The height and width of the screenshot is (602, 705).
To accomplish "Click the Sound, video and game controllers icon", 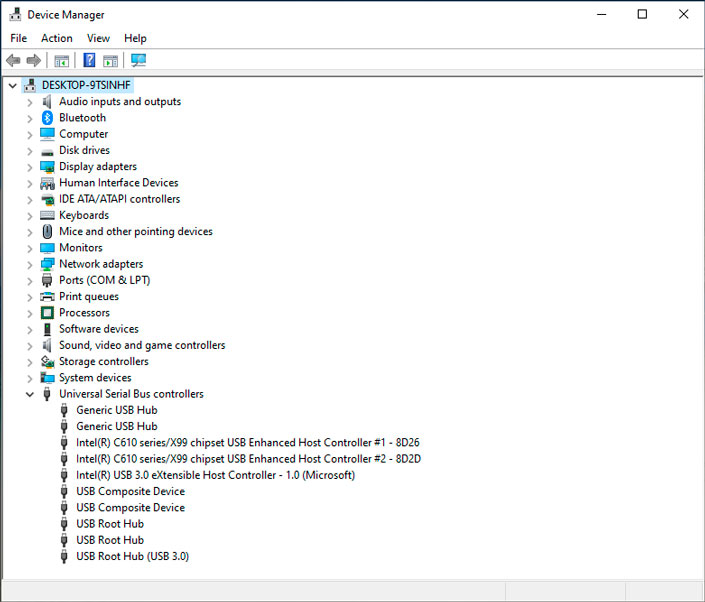I will [47, 345].
